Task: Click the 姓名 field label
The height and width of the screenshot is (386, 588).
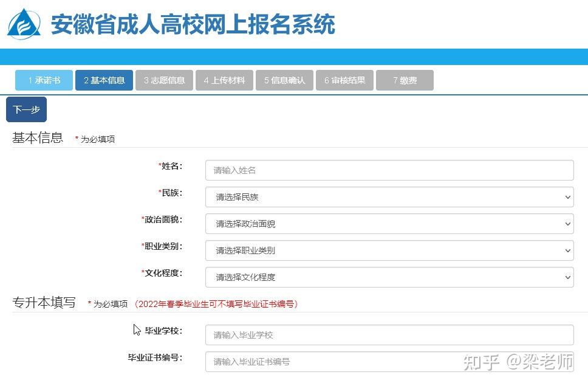Action: [x=171, y=166]
